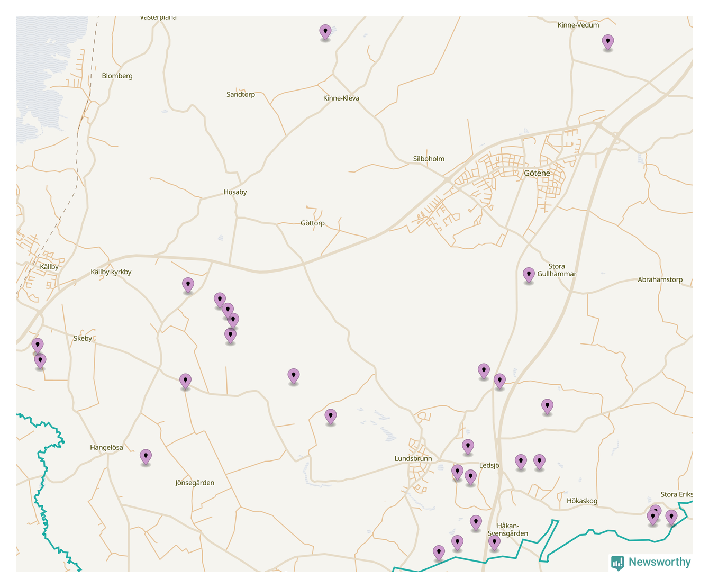Click the southernmost pin below Lundsbrunn
The height and width of the screenshot is (588, 709).
439,553
